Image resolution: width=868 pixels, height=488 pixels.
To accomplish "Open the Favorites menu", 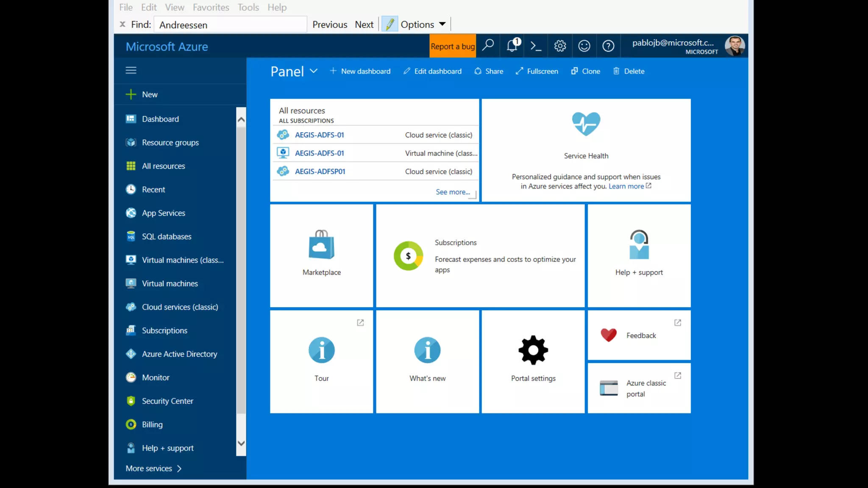I will [211, 7].
